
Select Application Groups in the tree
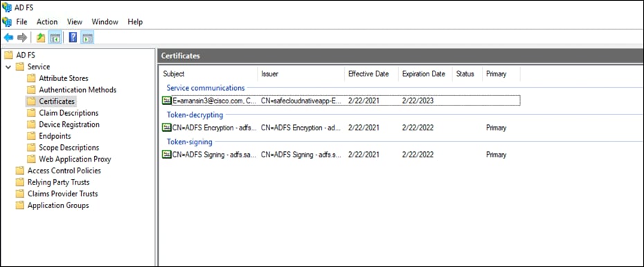(x=58, y=205)
